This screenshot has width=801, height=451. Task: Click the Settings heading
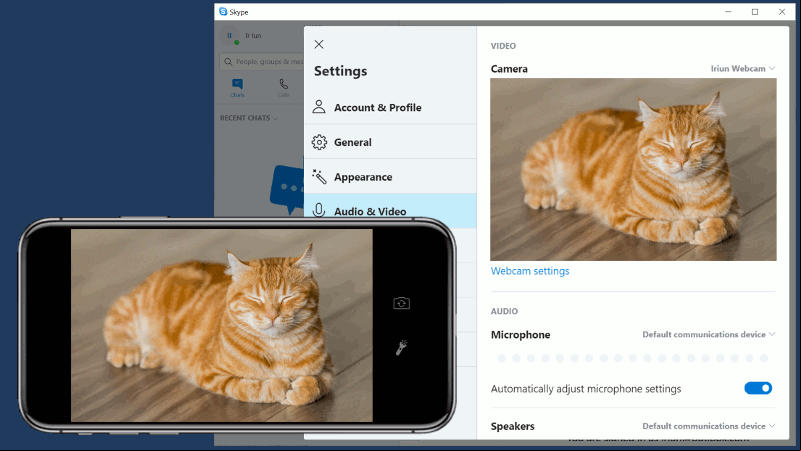click(340, 71)
